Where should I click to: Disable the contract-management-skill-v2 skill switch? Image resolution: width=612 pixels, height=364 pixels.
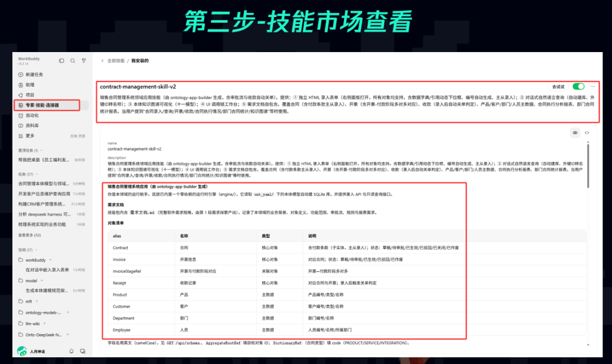click(579, 87)
